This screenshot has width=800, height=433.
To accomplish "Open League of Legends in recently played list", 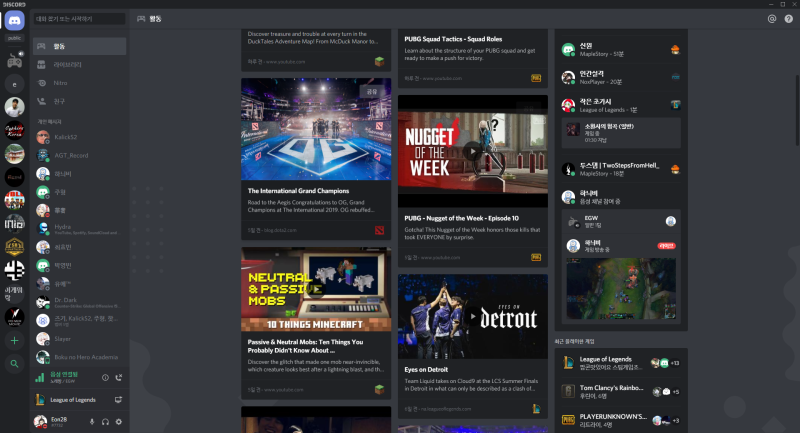I will [x=621, y=363].
